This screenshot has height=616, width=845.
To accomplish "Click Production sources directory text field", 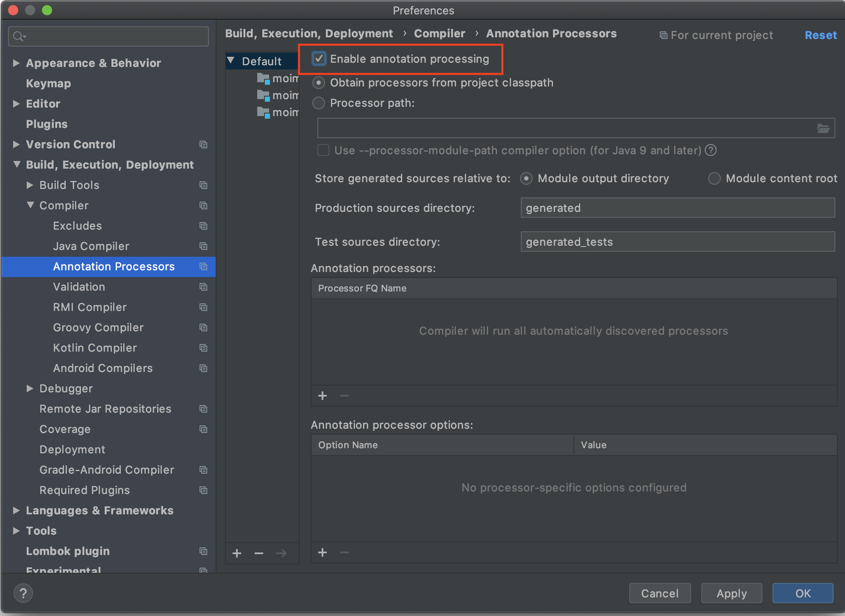I will point(677,208).
